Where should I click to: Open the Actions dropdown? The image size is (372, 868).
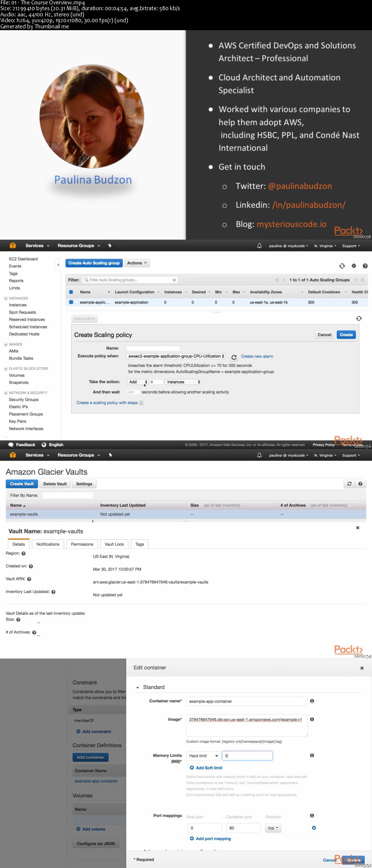(x=137, y=263)
